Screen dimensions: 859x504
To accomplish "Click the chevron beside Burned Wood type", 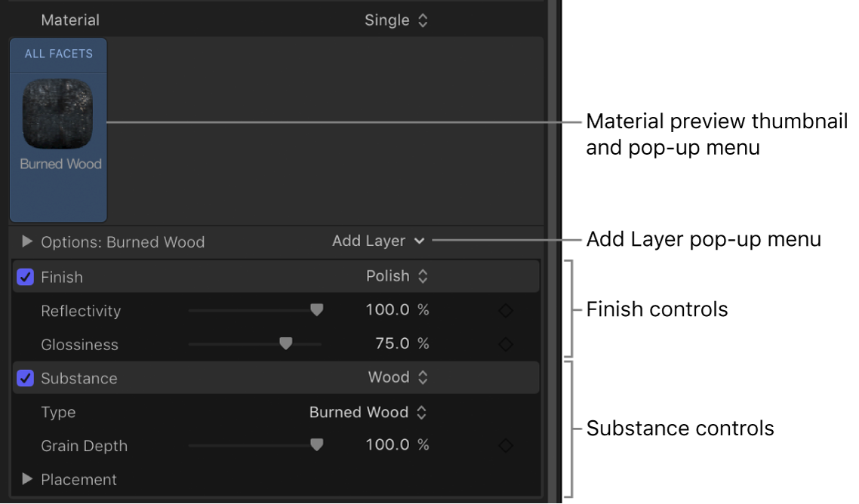I will pyautogui.click(x=420, y=412).
